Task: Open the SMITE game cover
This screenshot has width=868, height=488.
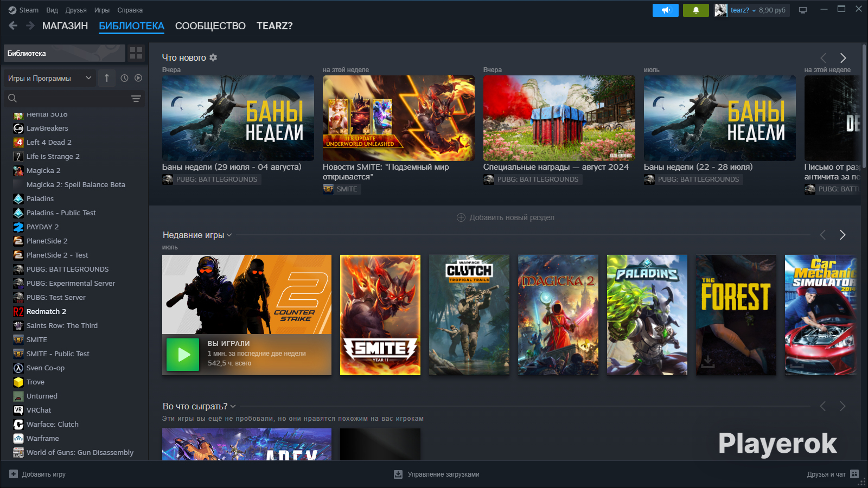Action: point(380,315)
